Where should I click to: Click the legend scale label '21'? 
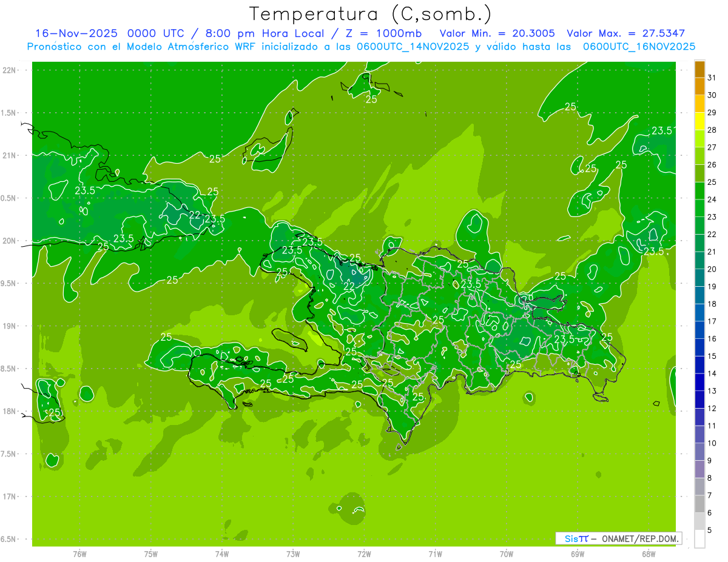click(x=712, y=252)
